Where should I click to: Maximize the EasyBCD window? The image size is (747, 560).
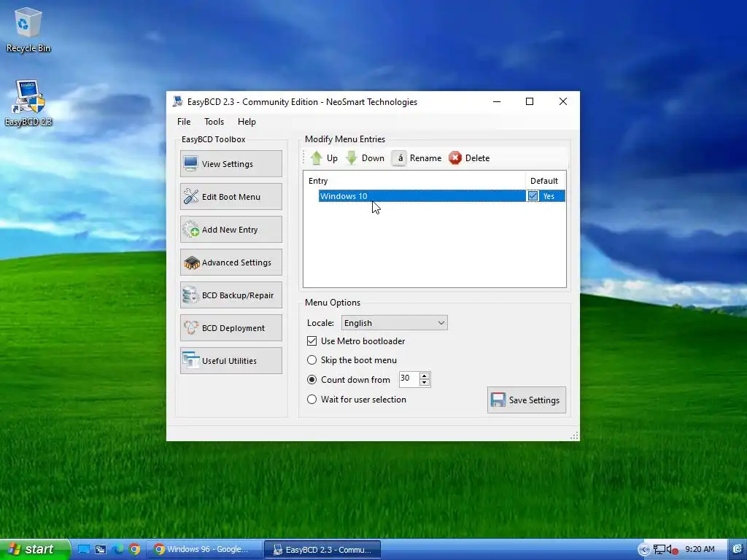click(530, 101)
